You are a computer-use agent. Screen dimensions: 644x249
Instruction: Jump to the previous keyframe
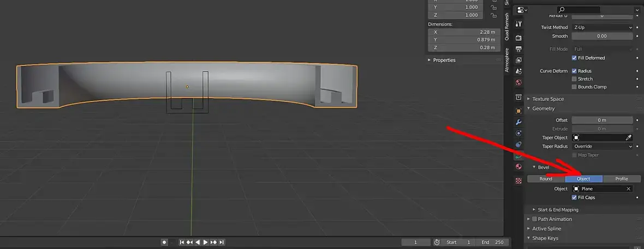tap(190, 242)
